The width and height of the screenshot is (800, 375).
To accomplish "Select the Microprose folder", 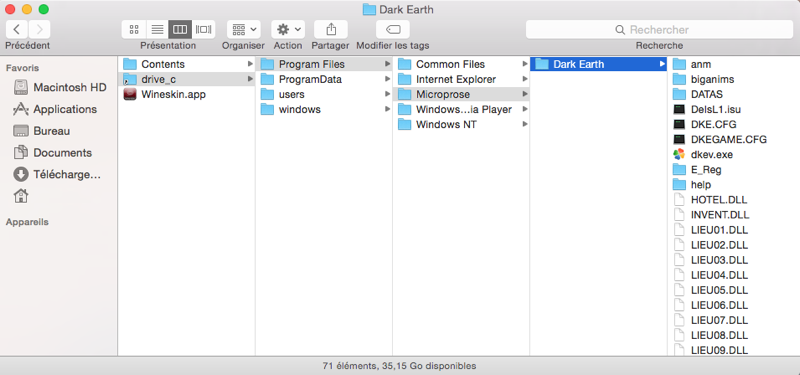I will point(461,94).
